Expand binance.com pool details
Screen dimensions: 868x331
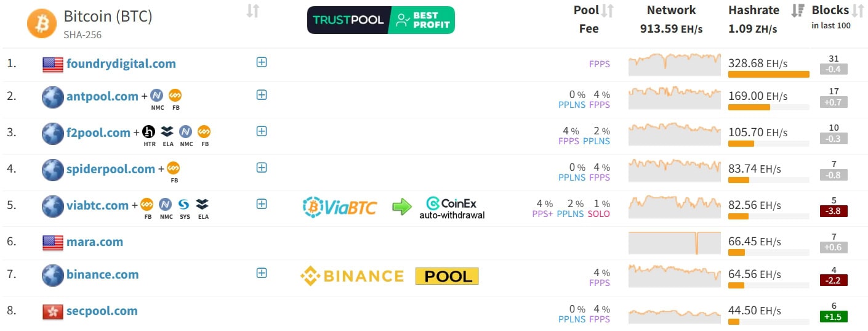[x=262, y=273]
